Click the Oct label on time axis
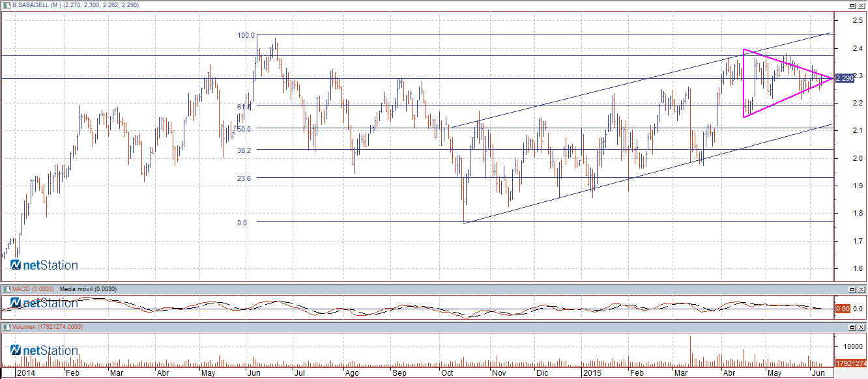 point(448,374)
